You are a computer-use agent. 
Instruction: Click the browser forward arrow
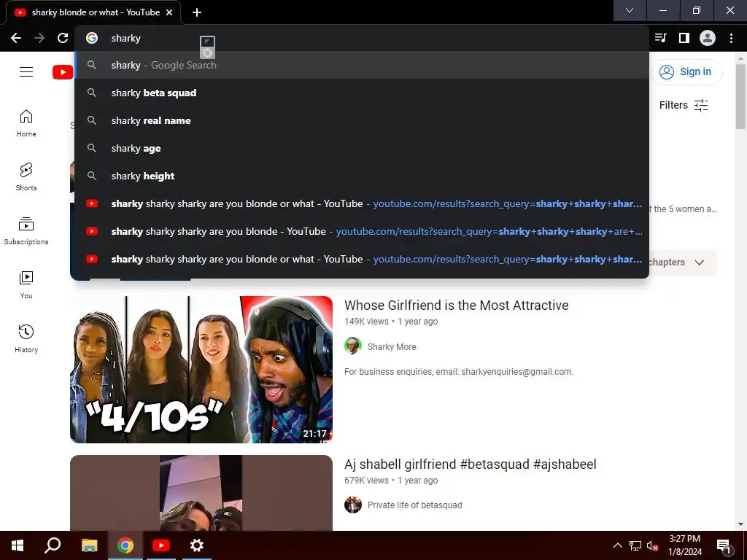pos(39,38)
